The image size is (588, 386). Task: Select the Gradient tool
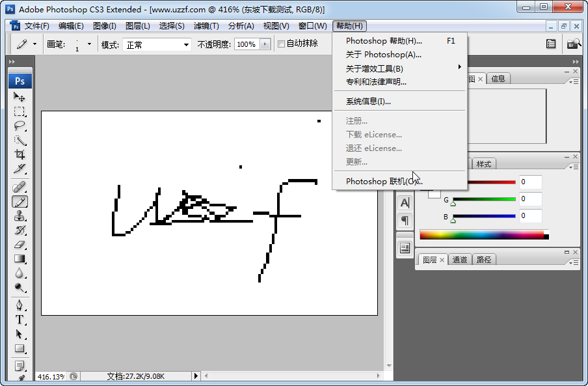(20, 259)
